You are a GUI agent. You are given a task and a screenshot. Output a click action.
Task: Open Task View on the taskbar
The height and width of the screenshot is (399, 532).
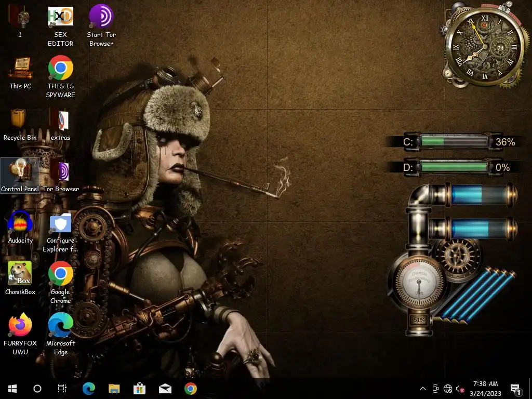pyautogui.click(x=62, y=389)
